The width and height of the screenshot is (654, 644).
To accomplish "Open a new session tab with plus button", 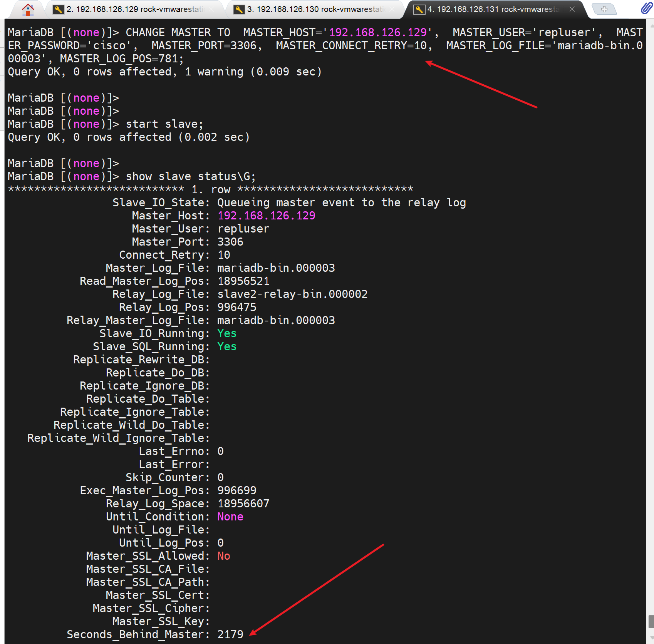I will click(x=604, y=9).
